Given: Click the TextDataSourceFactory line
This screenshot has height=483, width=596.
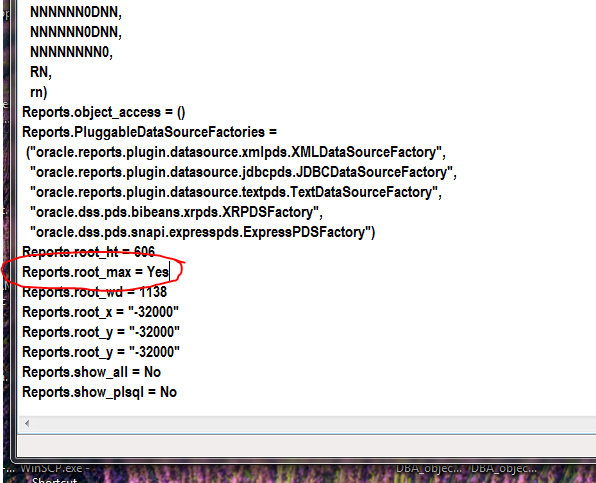Looking at the screenshot, I should point(236,192).
